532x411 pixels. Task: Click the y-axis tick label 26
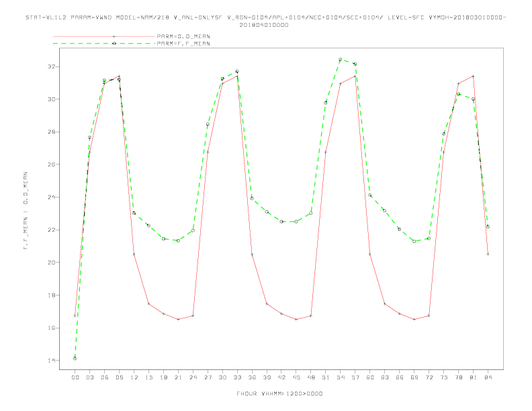tap(52, 164)
